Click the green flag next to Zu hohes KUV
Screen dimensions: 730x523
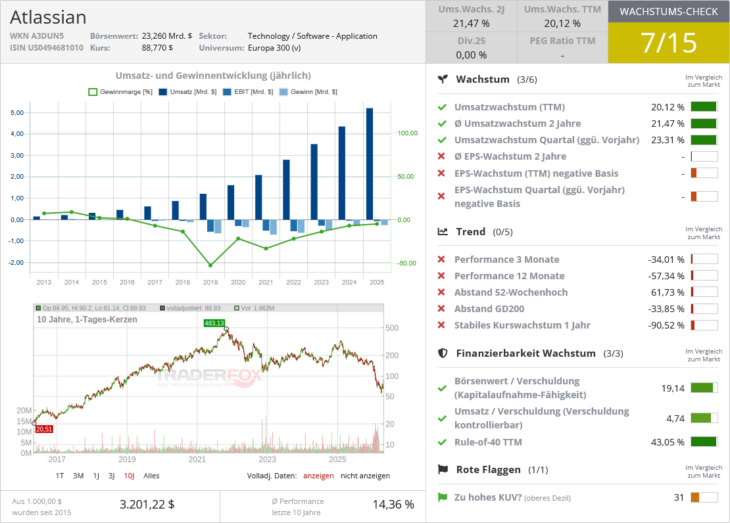tap(442, 497)
